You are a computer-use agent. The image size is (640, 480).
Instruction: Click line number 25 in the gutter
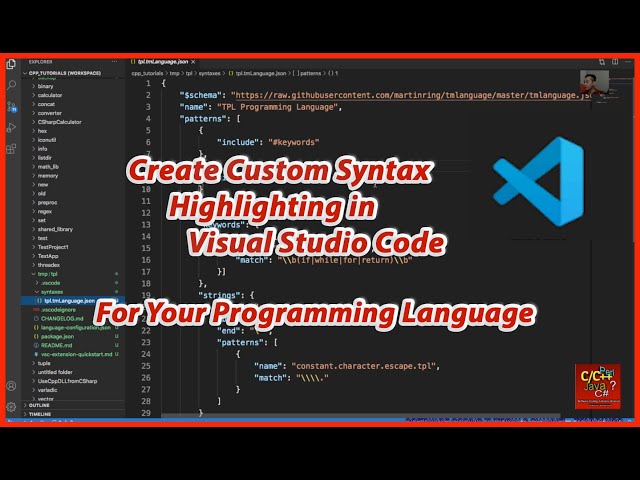tap(146, 366)
